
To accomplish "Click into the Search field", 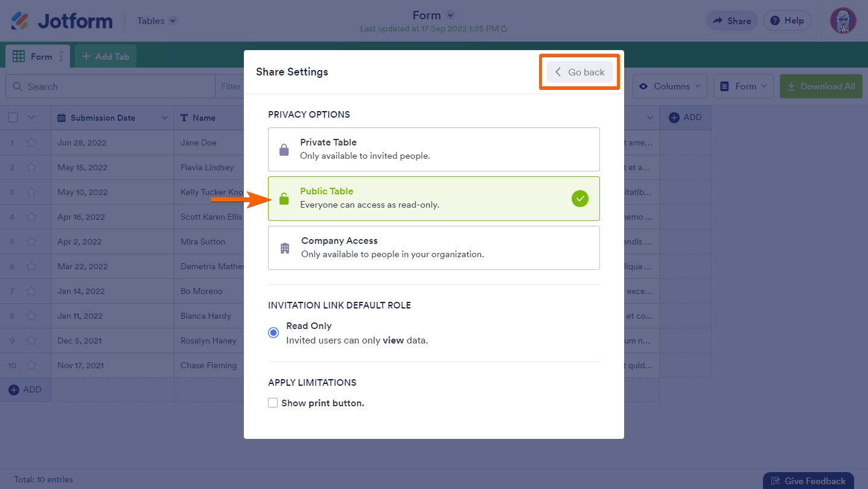I will (110, 86).
